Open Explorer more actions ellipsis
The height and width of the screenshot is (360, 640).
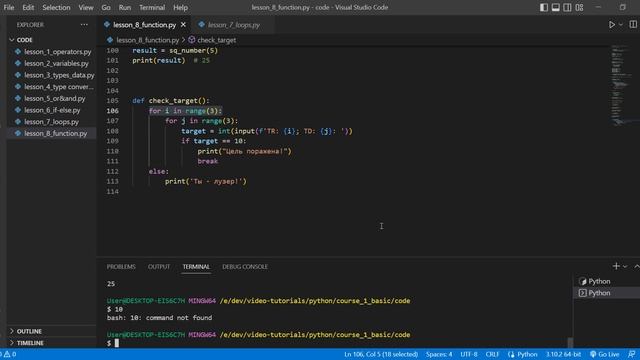84,25
